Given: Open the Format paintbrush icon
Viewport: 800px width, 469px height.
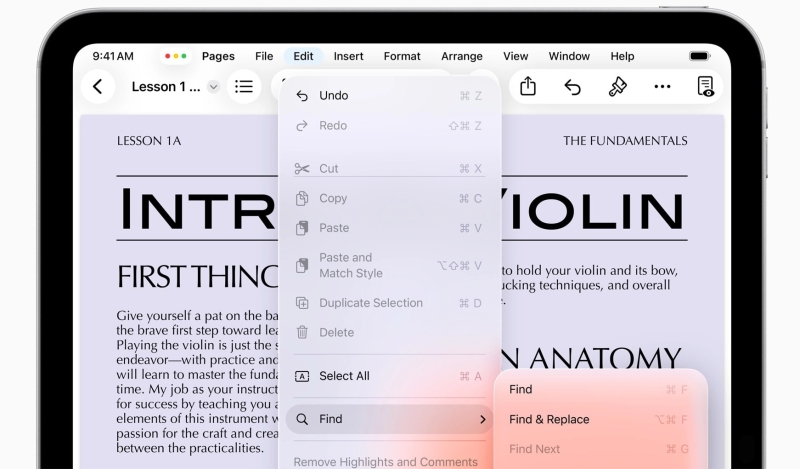Looking at the screenshot, I should click(x=618, y=87).
